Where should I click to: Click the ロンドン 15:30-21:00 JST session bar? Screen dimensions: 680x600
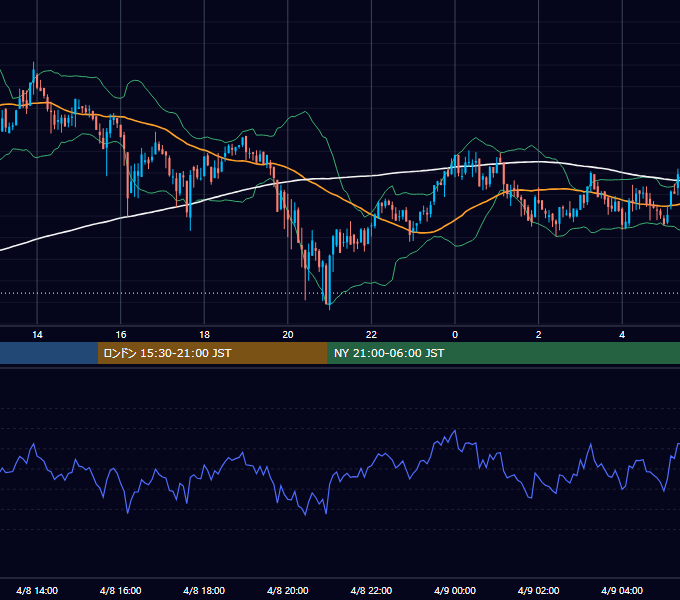[x=212, y=353]
